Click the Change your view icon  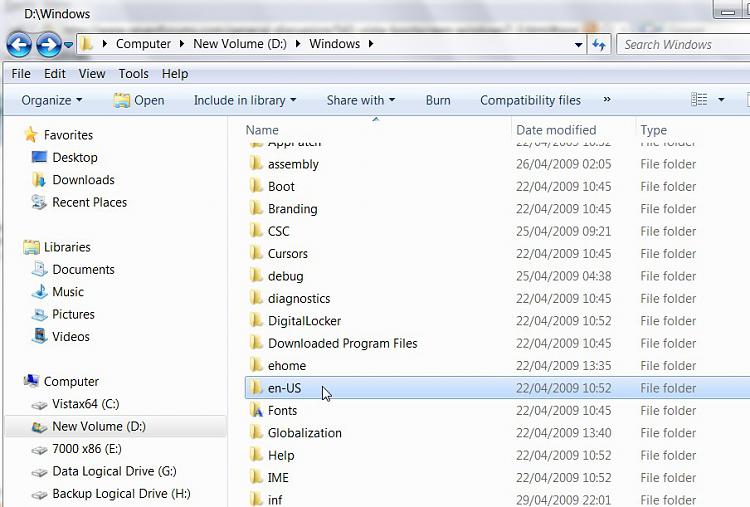(699, 99)
